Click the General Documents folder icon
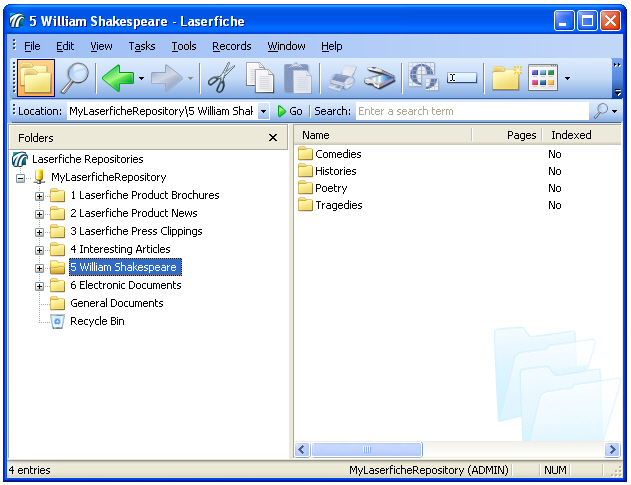Image resolution: width=631 pixels, height=485 pixels. (x=58, y=303)
